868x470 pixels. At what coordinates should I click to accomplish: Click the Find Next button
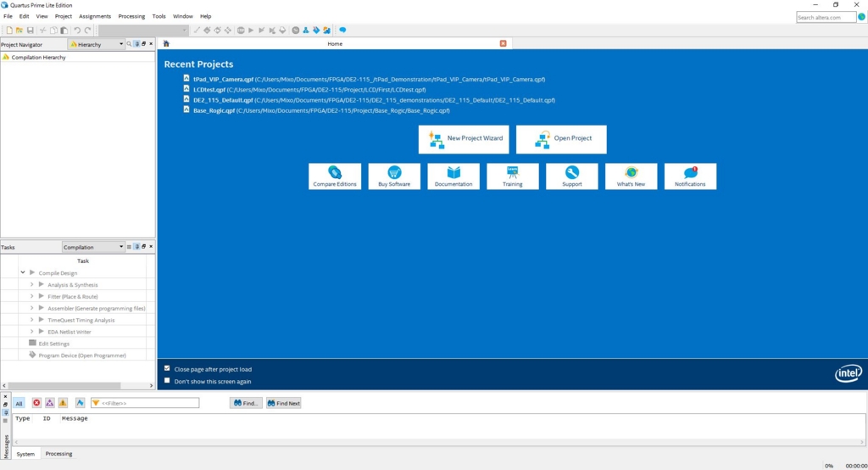click(x=283, y=403)
